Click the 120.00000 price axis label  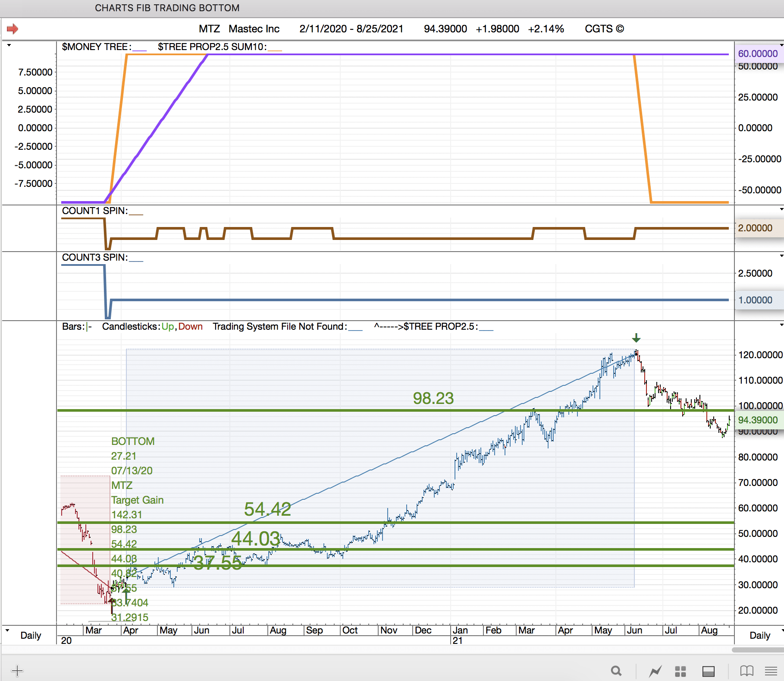760,355
